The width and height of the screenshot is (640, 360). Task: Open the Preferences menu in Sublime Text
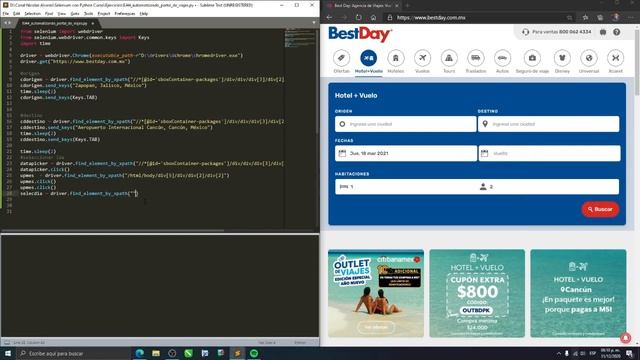[124, 13]
